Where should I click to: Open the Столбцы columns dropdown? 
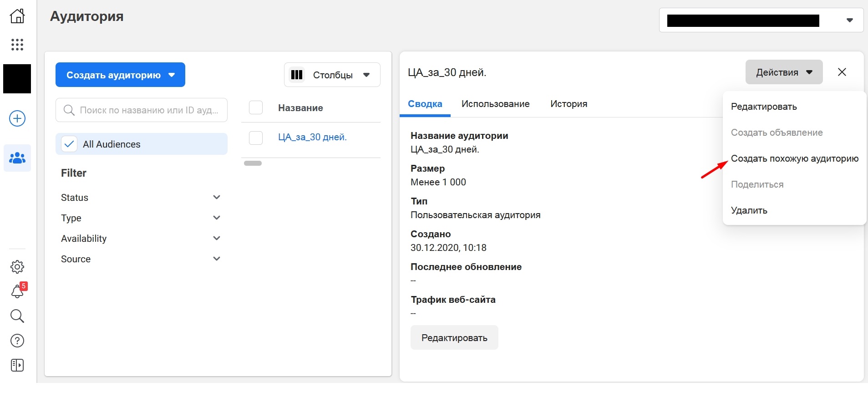332,75
